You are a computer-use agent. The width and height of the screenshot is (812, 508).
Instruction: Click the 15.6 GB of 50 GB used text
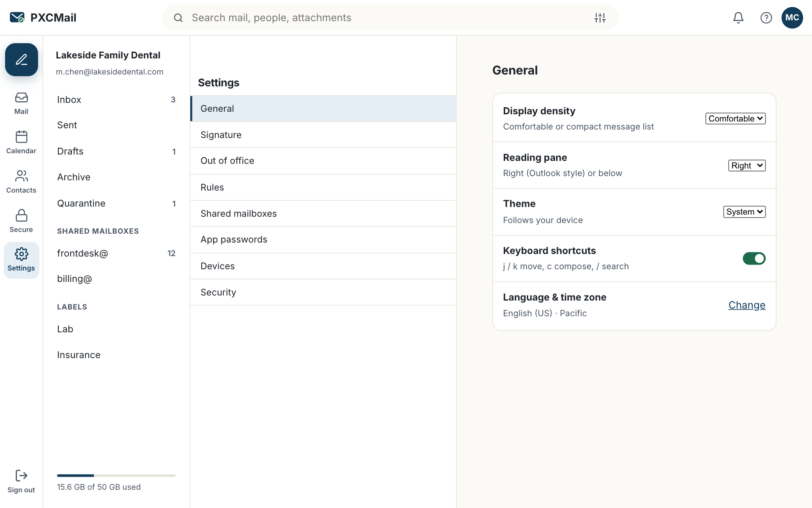[x=99, y=487]
